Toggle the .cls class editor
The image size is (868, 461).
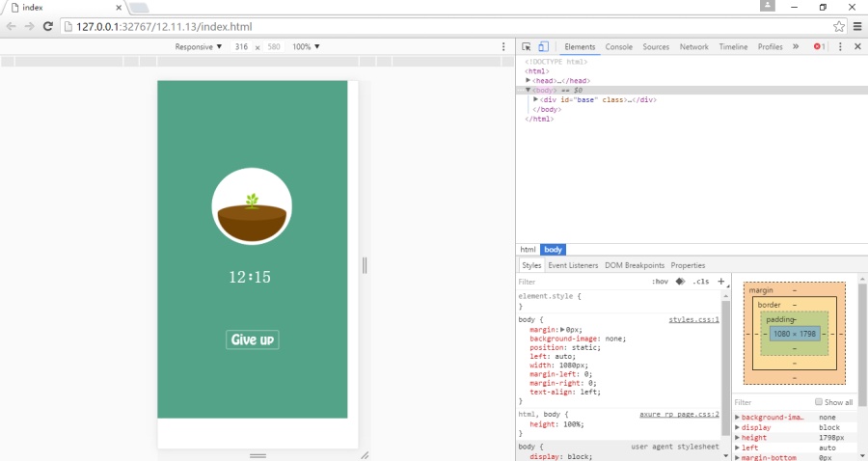(x=700, y=282)
